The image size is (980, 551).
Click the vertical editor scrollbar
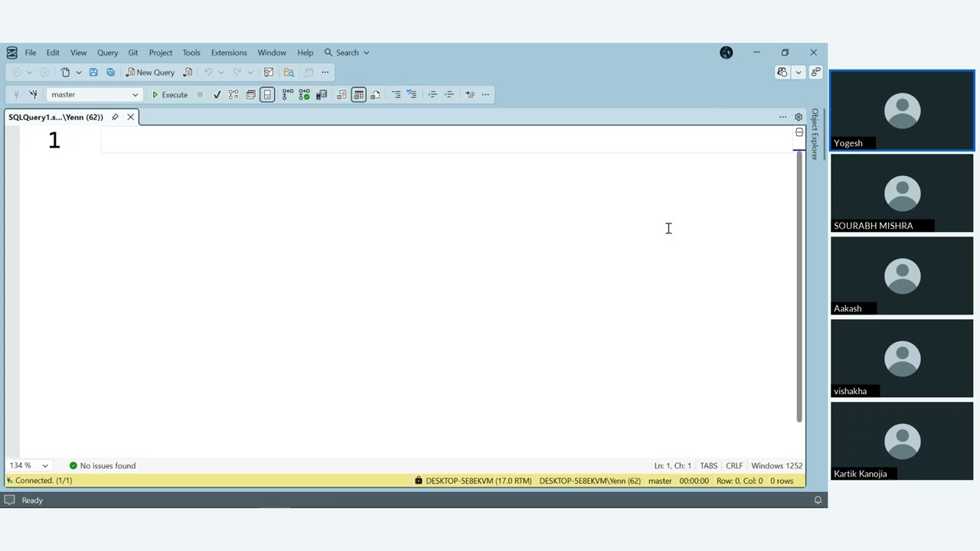[x=799, y=287]
